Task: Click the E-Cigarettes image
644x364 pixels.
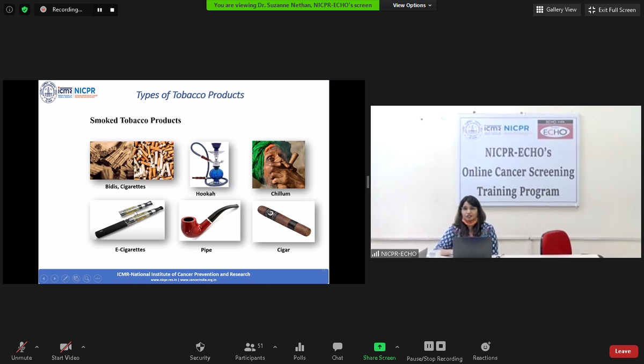Action: tap(127, 220)
